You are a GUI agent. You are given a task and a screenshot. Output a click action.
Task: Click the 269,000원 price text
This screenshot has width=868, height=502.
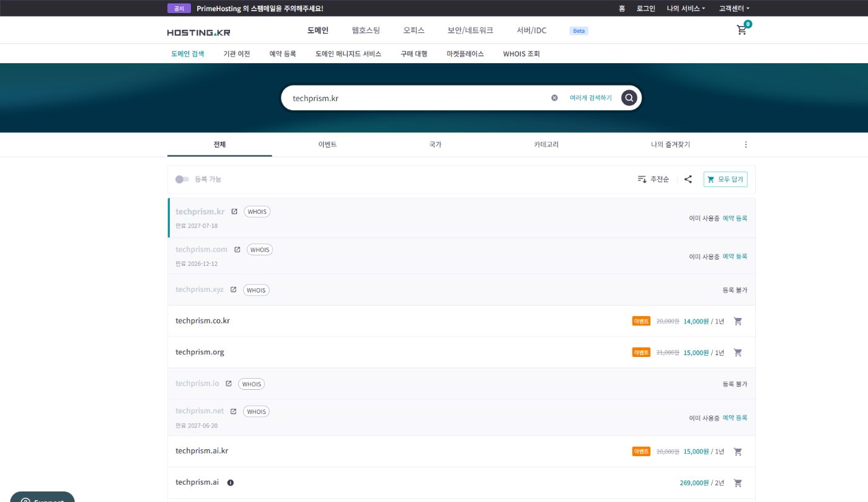pos(694,483)
